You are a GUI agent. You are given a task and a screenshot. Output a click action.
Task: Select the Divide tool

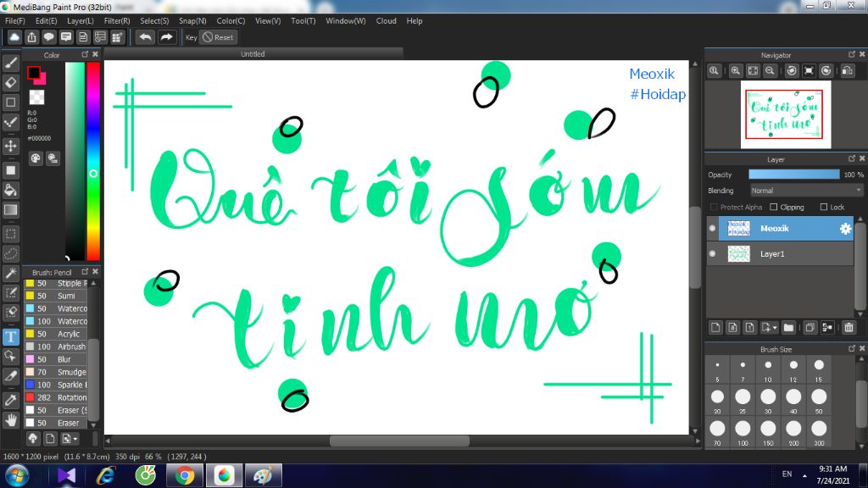point(10,375)
